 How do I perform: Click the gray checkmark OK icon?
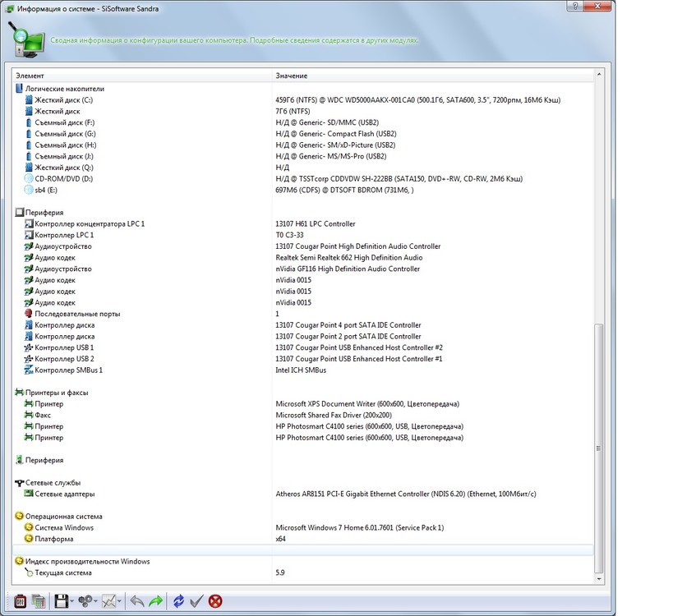[x=196, y=601]
